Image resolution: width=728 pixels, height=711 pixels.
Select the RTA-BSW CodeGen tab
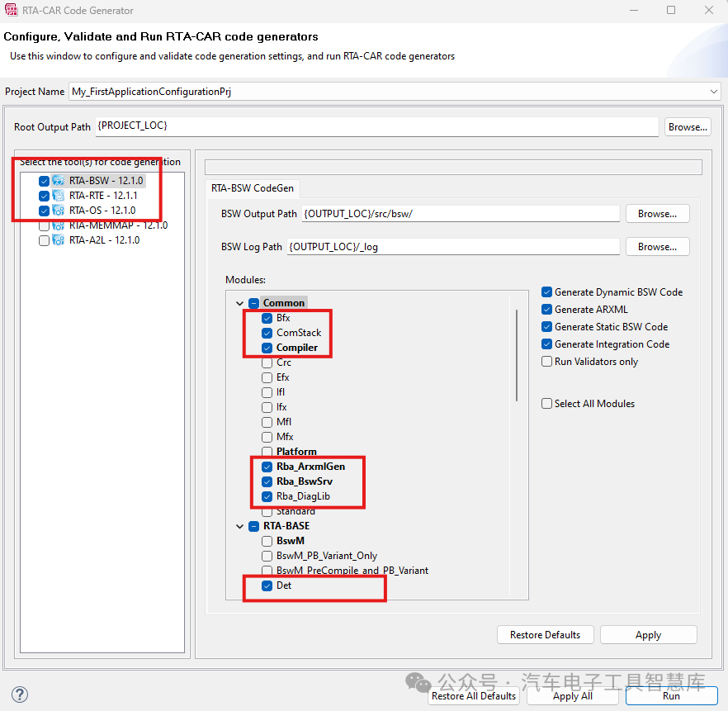tap(253, 188)
